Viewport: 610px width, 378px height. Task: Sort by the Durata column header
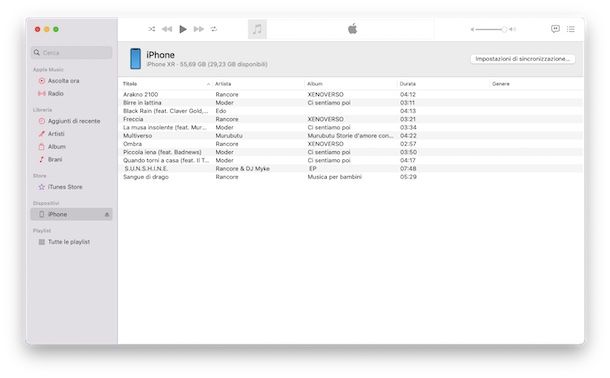pyautogui.click(x=408, y=84)
